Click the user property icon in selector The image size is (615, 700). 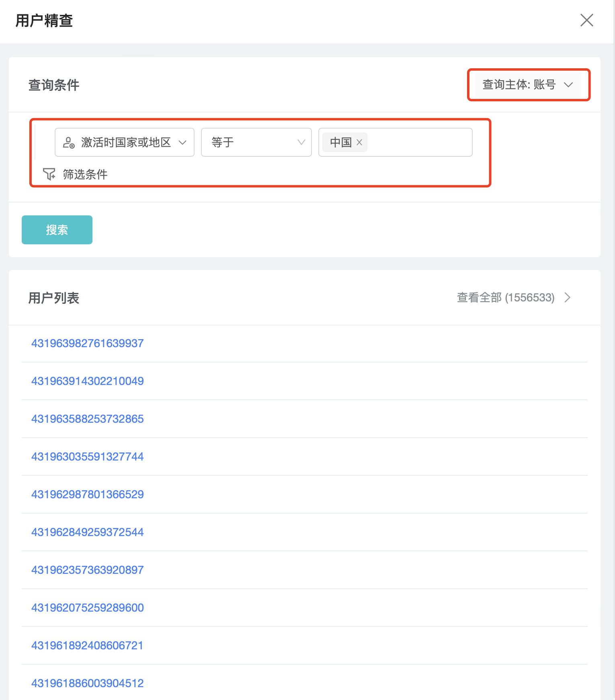69,143
